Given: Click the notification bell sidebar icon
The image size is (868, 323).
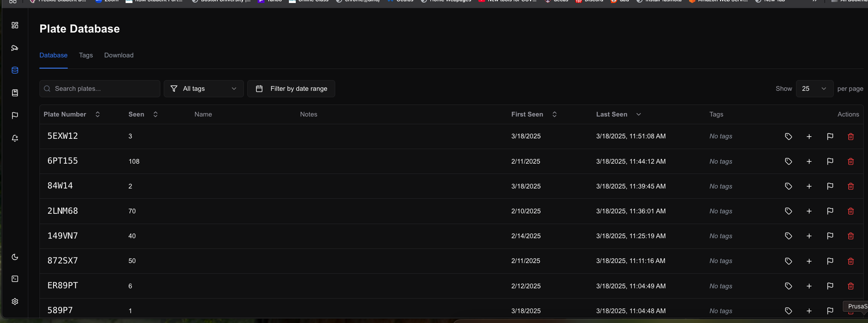Looking at the screenshot, I should point(15,138).
